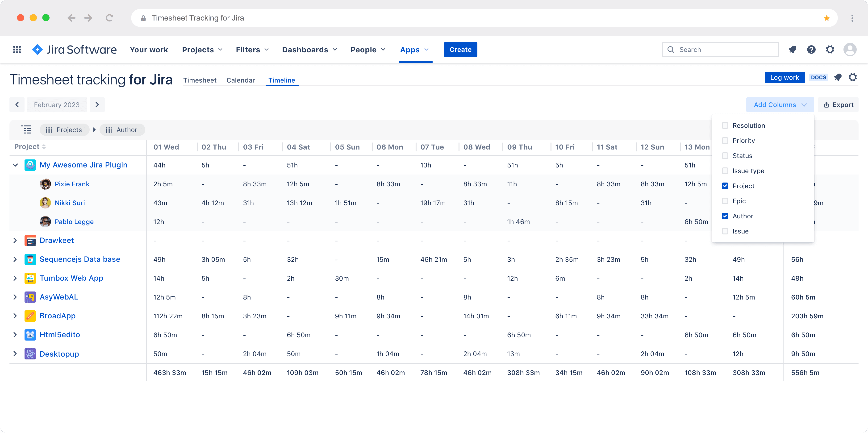Click the Tumbox Web App project icon
Image resolution: width=868 pixels, height=433 pixels.
pos(30,278)
